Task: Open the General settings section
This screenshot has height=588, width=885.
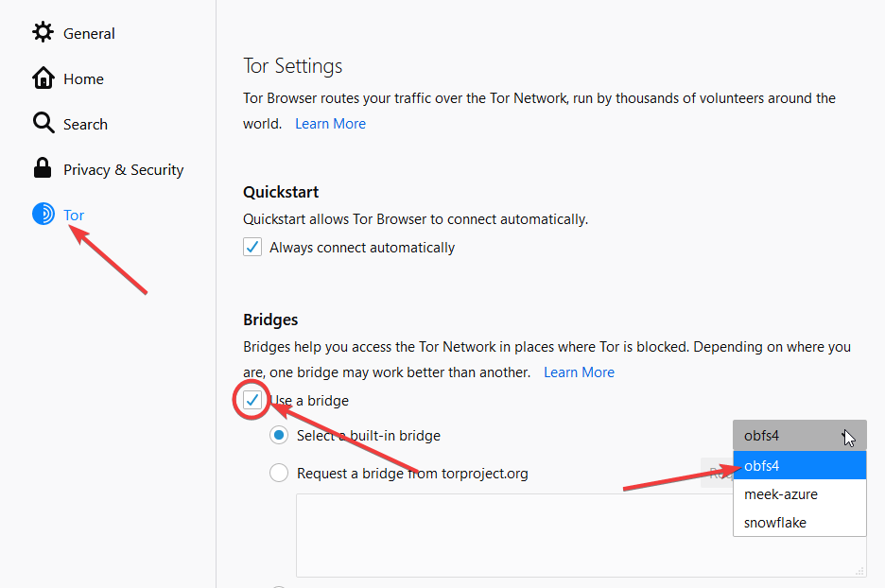Action: click(x=89, y=34)
